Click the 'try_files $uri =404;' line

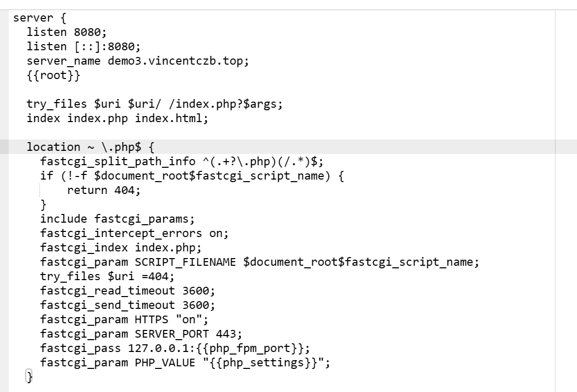pyautogui.click(x=107, y=276)
